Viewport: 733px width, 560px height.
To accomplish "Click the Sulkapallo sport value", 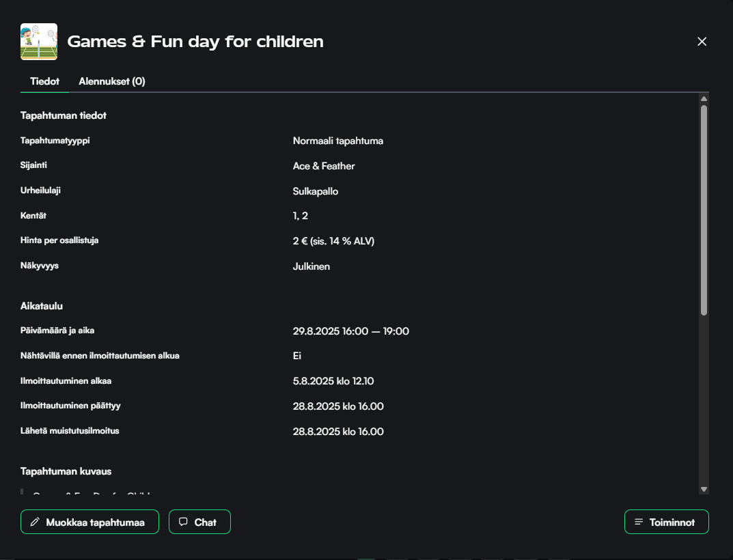I will tap(316, 191).
